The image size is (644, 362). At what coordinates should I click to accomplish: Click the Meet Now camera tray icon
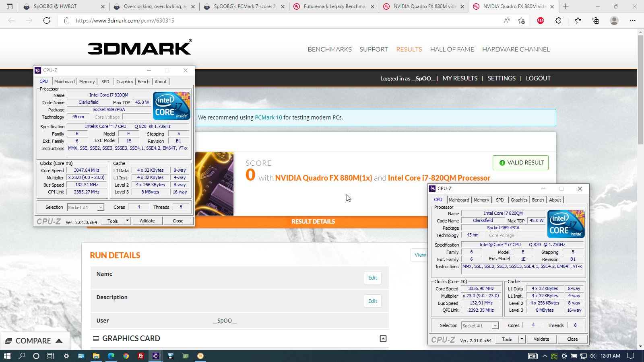564,356
